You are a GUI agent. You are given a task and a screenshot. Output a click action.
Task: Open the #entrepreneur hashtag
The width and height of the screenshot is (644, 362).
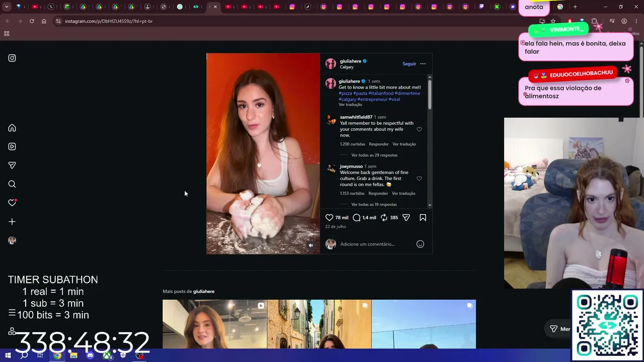click(372, 100)
